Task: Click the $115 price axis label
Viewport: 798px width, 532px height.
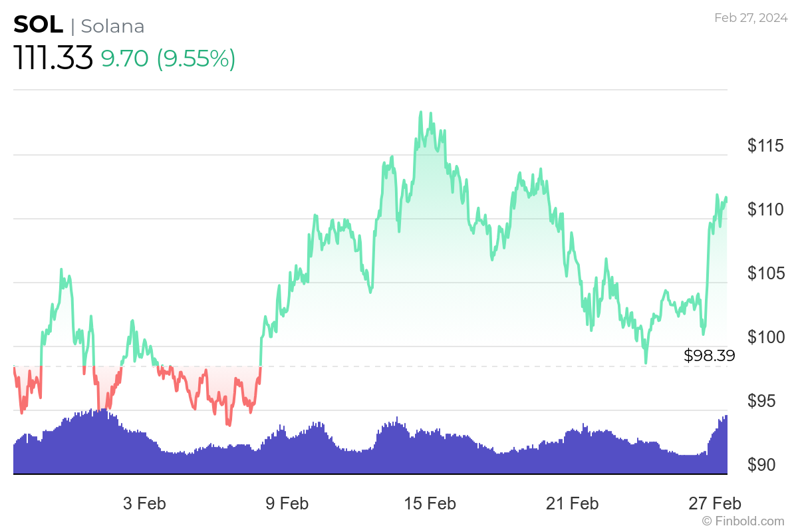Action: click(x=765, y=145)
